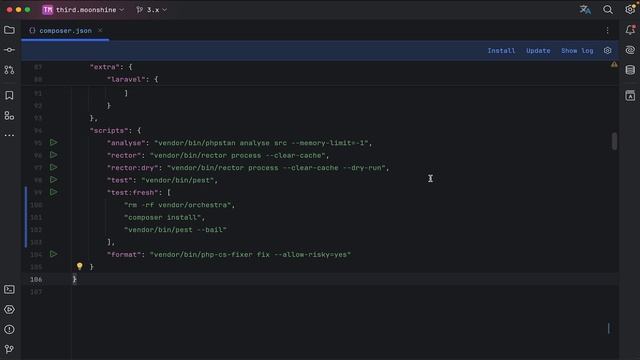Image resolution: width=640 pixels, height=360 pixels.
Task: Close the composer.json tab
Action: pyautogui.click(x=100, y=30)
